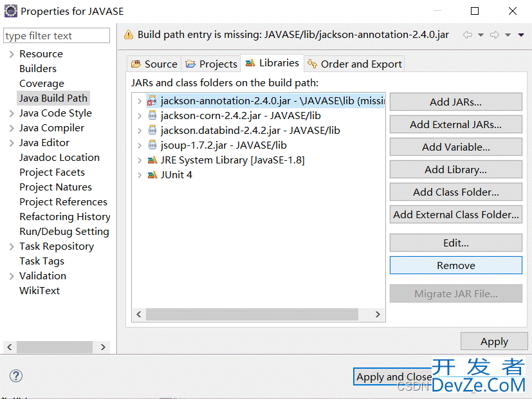Click the Edit... button
532x399 pixels.
coord(455,243)
